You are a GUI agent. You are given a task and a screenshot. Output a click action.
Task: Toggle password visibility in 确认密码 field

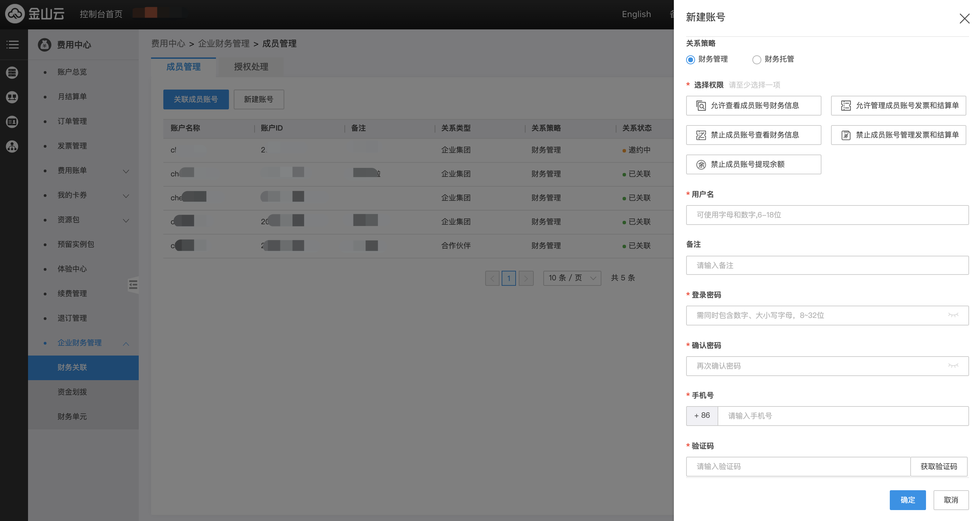coord(953,366)
